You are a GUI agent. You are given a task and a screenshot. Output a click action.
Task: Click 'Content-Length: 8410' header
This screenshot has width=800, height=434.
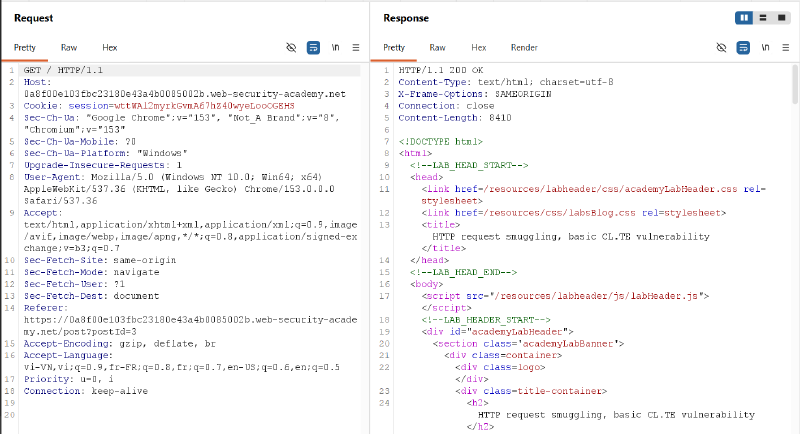click(x=455, y=118)
